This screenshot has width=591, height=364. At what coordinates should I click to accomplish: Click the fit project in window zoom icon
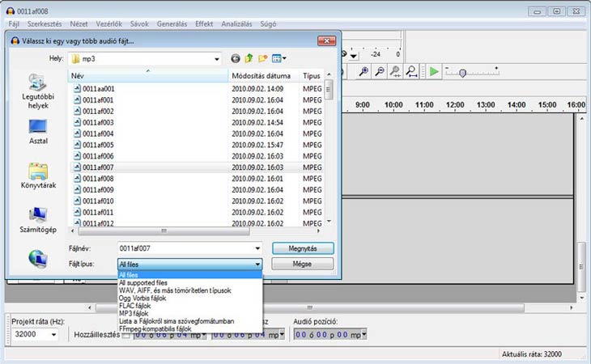(412, 72)
